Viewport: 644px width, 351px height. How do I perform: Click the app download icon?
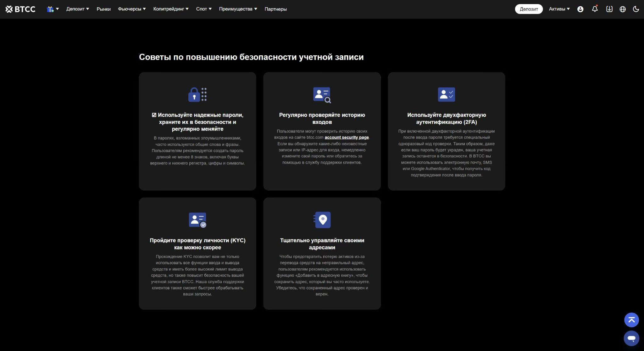pyautogui.click(x=609, y=9)
